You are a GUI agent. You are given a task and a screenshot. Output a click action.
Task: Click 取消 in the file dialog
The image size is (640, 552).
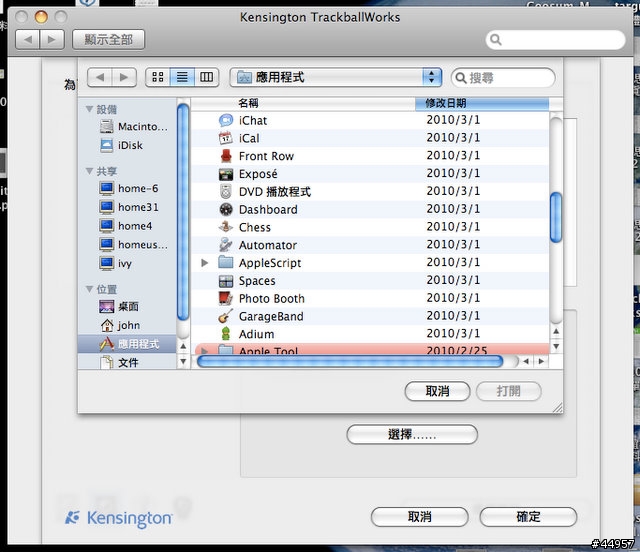[x=437, y=391]
